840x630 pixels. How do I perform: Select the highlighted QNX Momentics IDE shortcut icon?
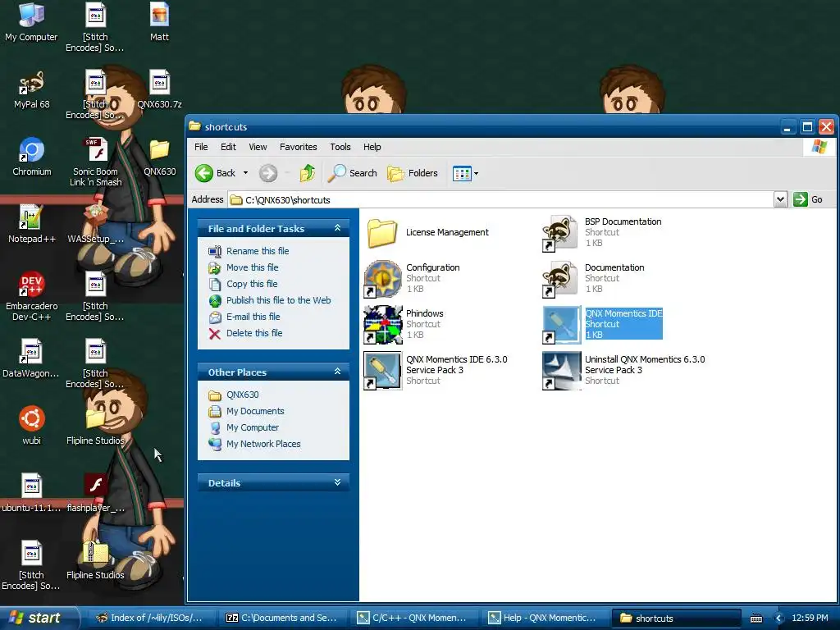click(561, 325)
